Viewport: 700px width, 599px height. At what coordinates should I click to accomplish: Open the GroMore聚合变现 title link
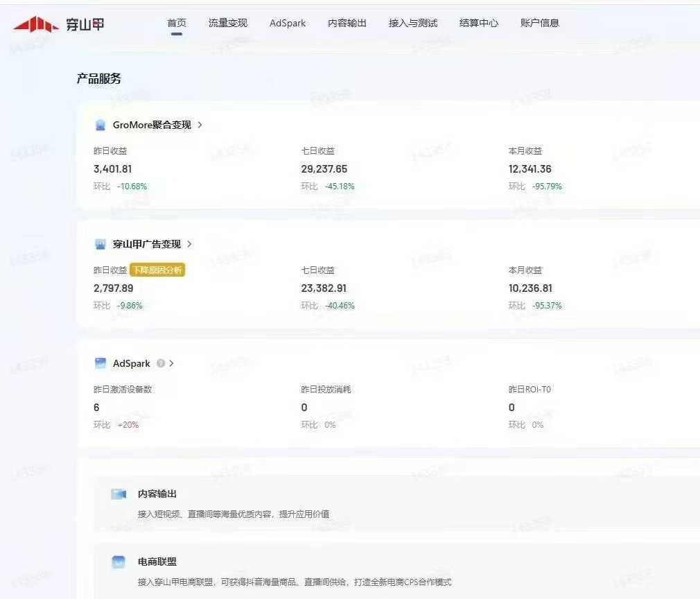point(152,125)
